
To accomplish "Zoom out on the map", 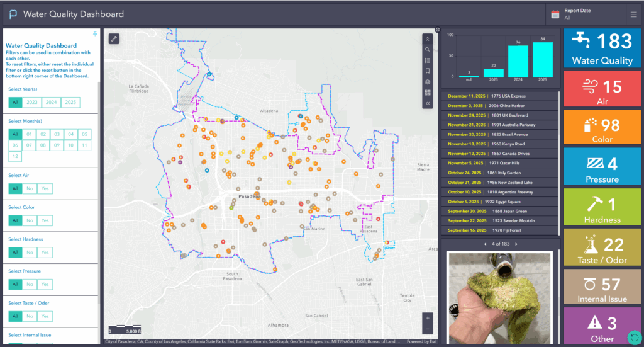I will (428, 329).
